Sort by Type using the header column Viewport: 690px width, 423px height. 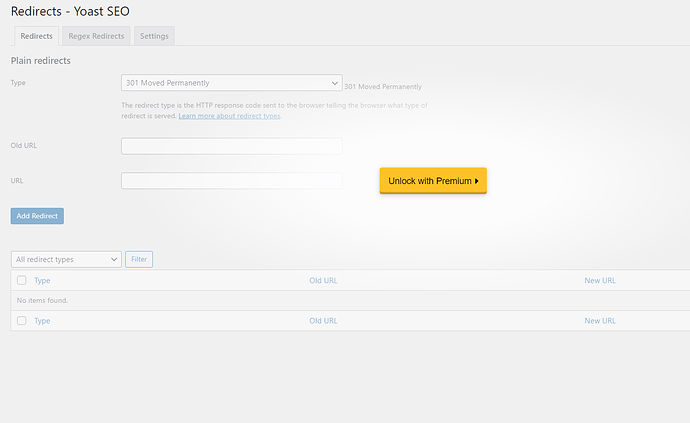pos(42,281)
